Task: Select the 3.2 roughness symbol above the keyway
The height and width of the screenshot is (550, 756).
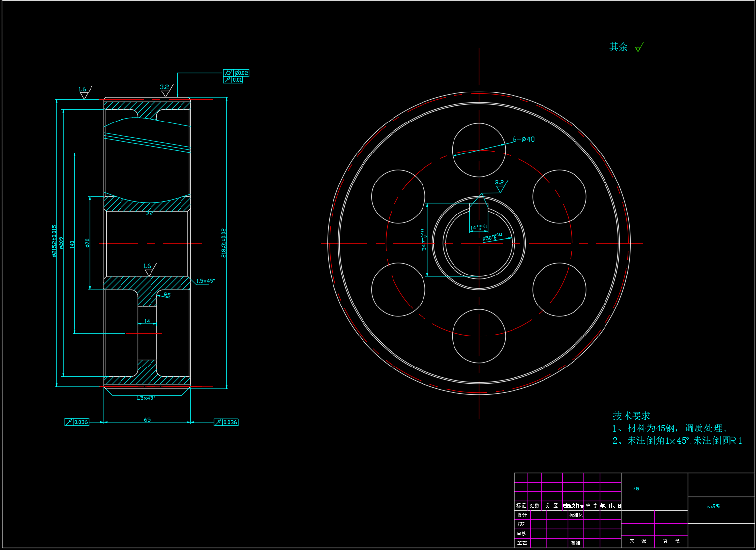Action: click(500, 185)
